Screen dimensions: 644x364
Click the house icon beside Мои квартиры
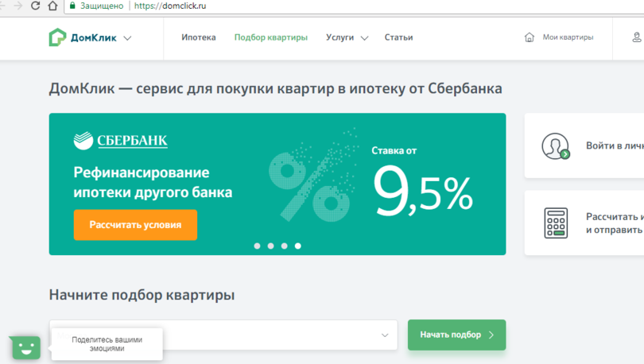530,37
